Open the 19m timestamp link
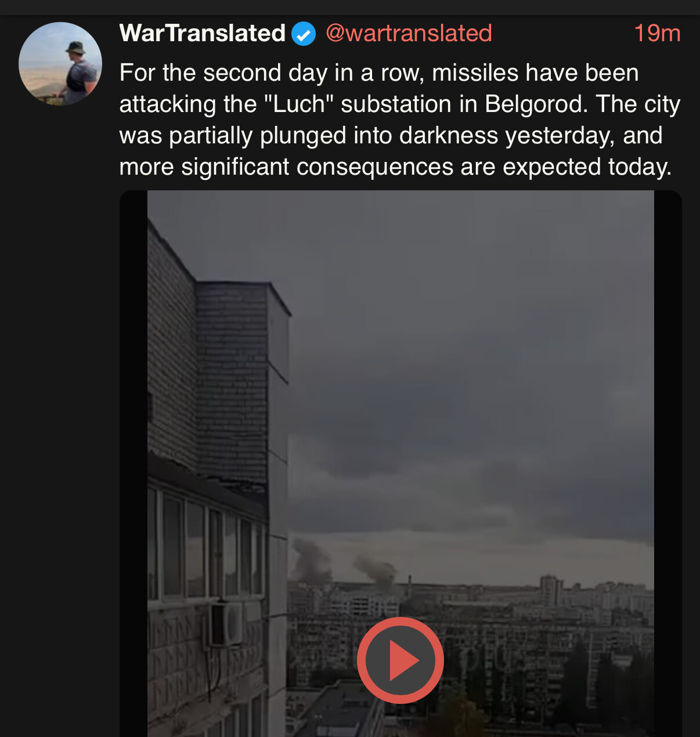The width and height of the screenshot is (700, 737). tap(656, 34)
